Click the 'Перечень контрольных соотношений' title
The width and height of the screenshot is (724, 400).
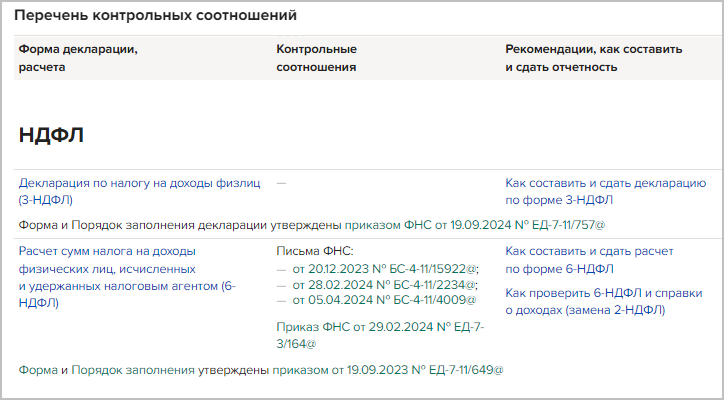pos(155,17)
